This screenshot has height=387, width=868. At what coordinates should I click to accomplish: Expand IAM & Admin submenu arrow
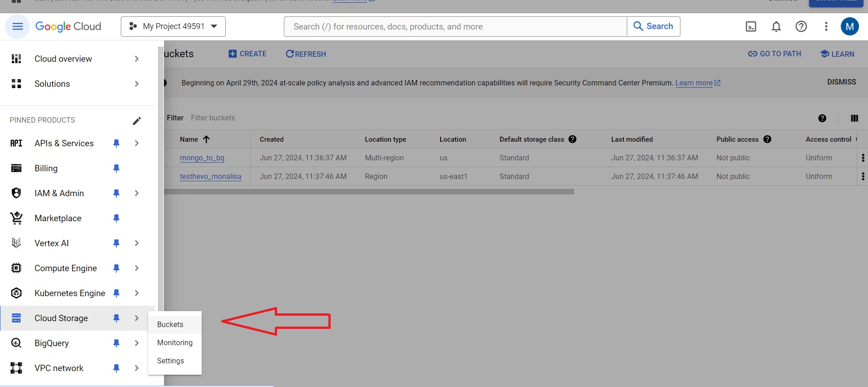point(137,193)
